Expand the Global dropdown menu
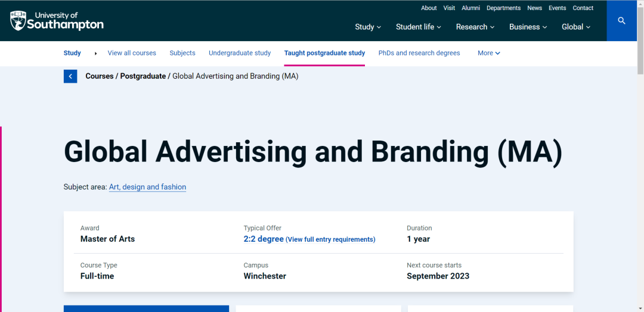This screenshot has height=312, width=644. coord(576,27)
